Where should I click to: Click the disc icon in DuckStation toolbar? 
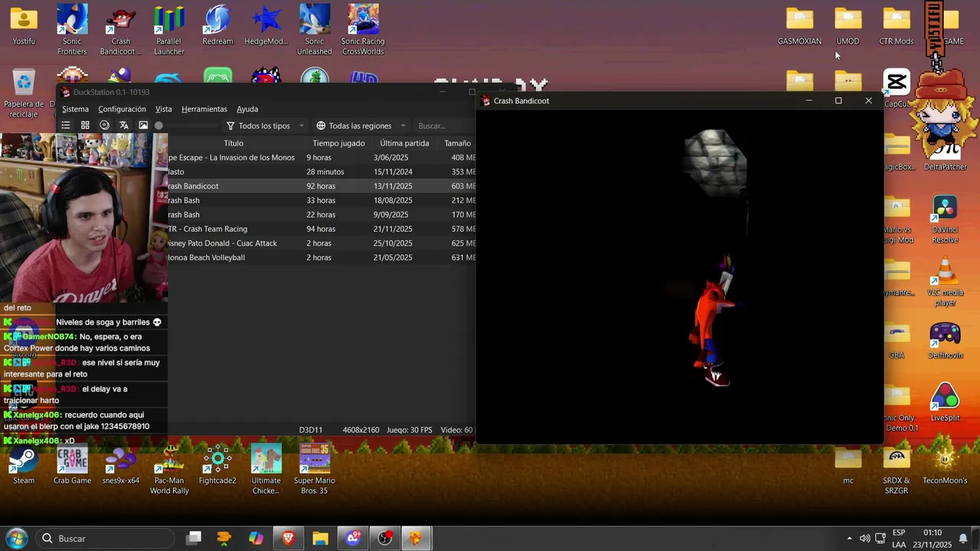pyautogui.click(x=105, y=126)
